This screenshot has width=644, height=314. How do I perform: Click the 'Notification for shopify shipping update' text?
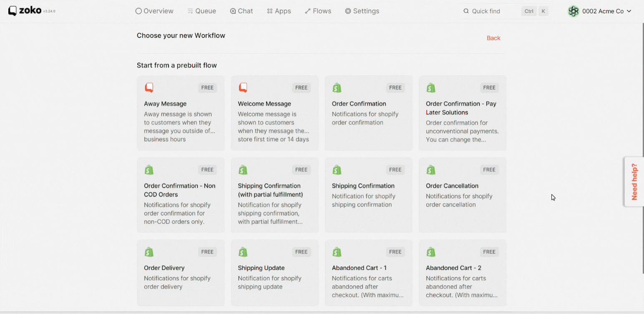[269, 282]
